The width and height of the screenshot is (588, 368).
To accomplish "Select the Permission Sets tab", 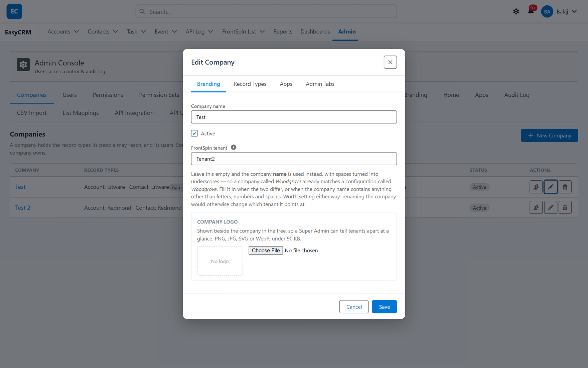I will tap(159, 95).
